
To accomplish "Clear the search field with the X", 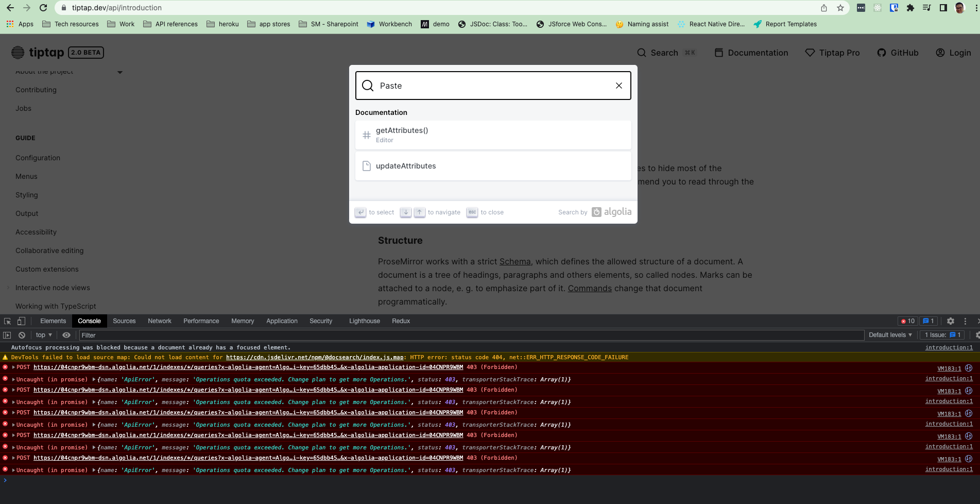I will coord(619,86).
